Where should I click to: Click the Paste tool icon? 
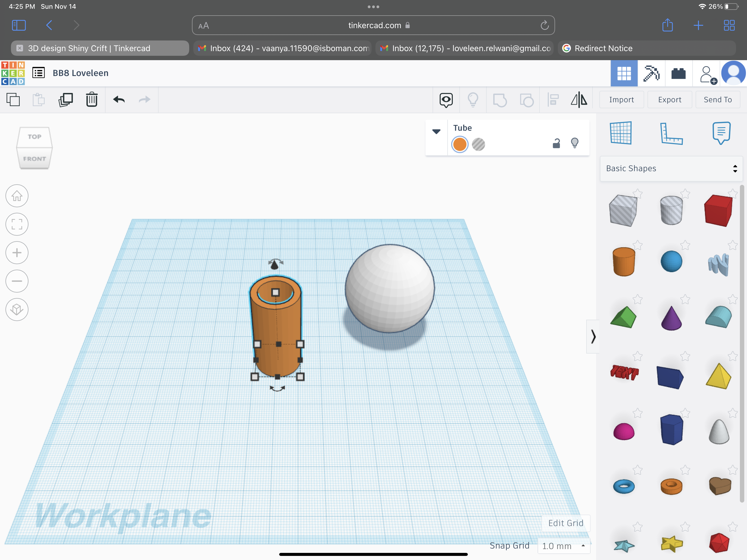coord(39,100)
